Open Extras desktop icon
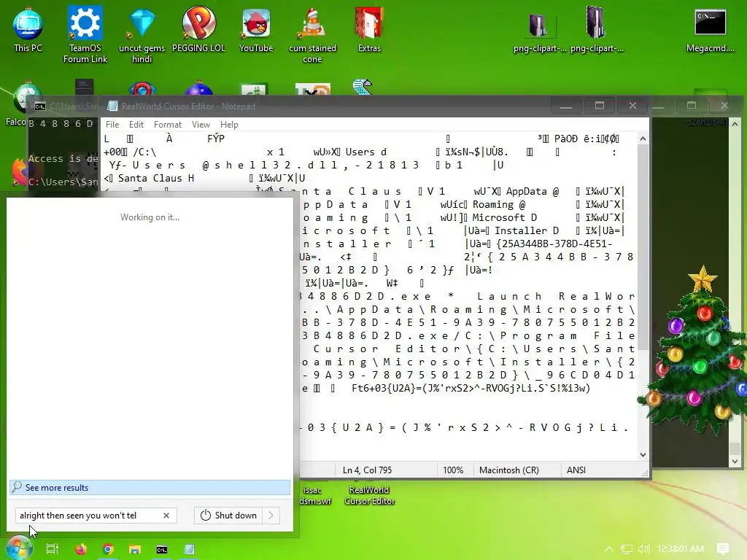 (x=369, y=29)
